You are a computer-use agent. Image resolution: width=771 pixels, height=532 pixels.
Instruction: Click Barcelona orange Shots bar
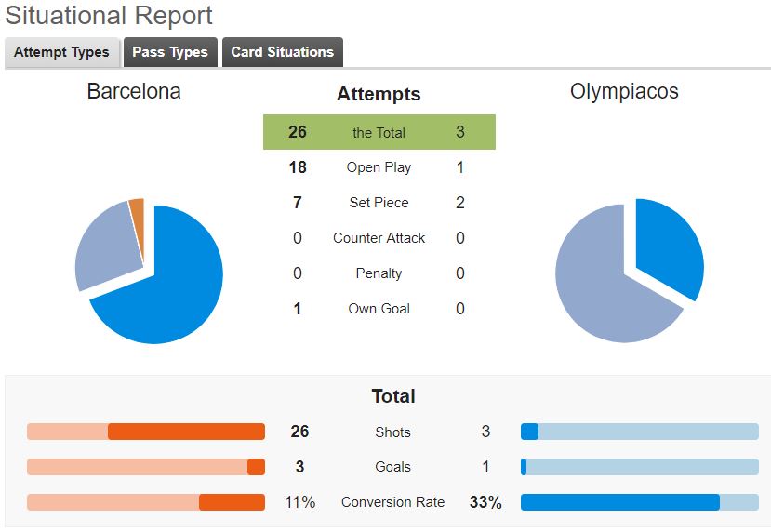(x=186, y=432)
